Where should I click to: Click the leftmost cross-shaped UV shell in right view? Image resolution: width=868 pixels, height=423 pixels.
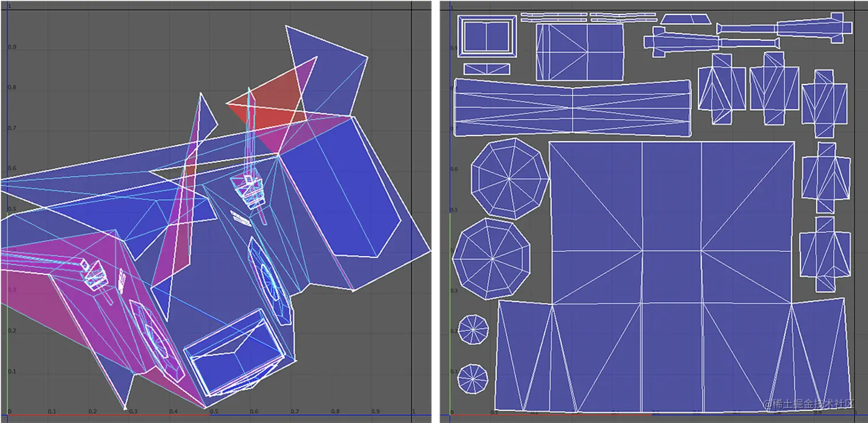722,88
